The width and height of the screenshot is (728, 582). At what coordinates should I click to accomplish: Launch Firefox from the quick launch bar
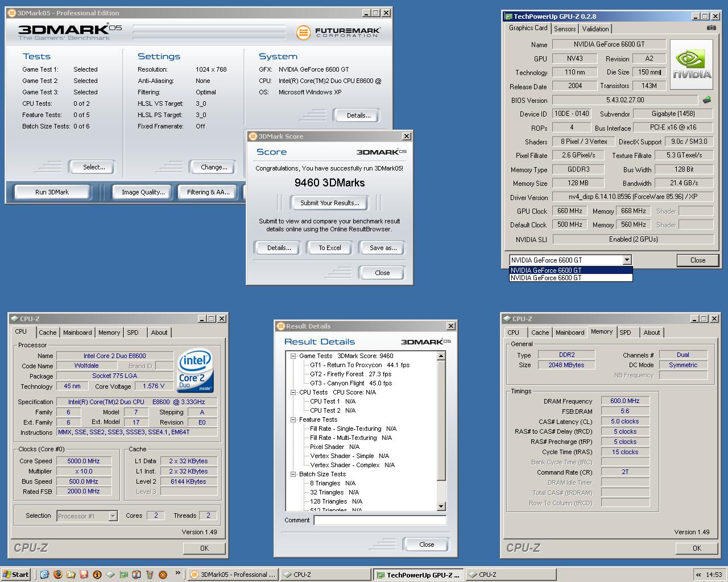pos(57,575)
